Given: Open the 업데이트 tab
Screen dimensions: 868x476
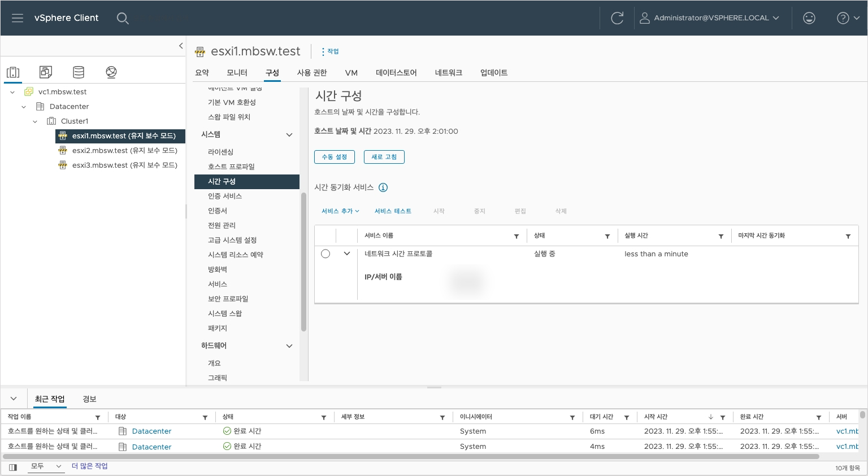Looking at the screenshot, I should [494, 73].
